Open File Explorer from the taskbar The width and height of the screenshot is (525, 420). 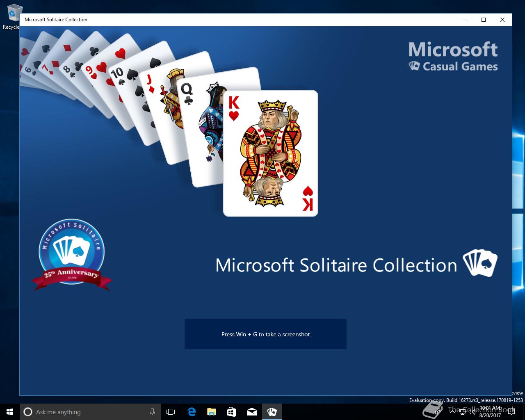tap(211, 412)
